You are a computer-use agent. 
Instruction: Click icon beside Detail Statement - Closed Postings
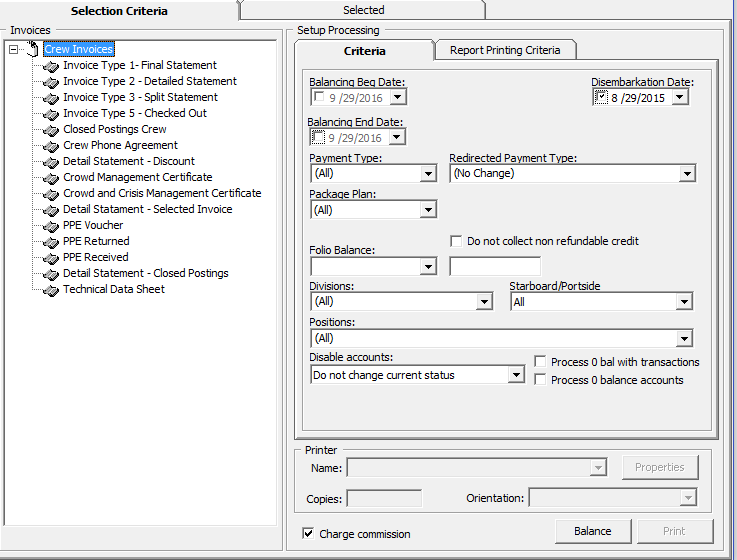51,274
